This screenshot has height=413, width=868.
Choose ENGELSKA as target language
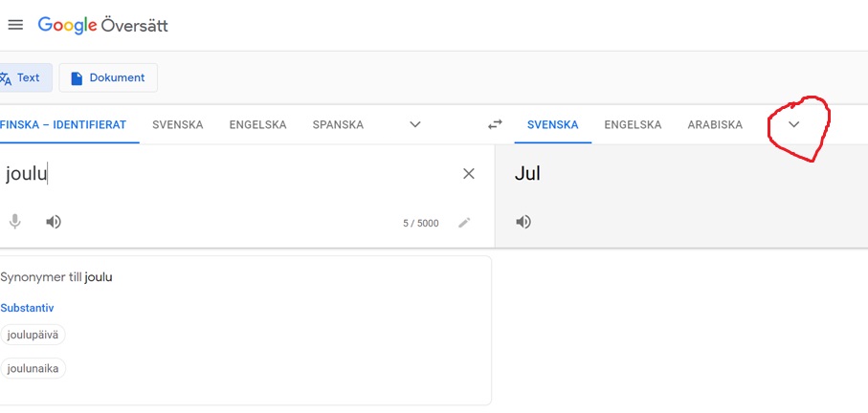[x=633, y=125]
